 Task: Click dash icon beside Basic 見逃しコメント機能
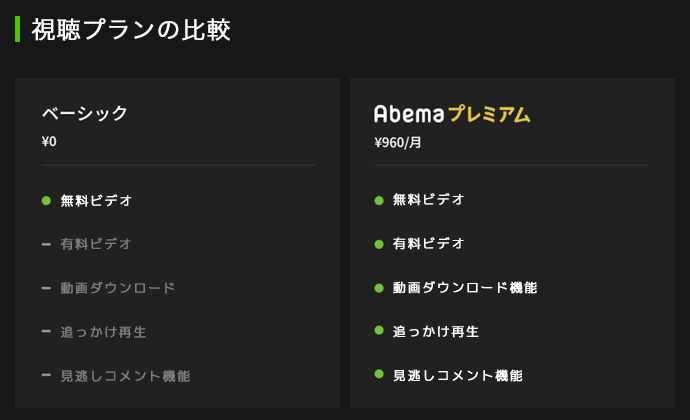[x=46, y=375]
